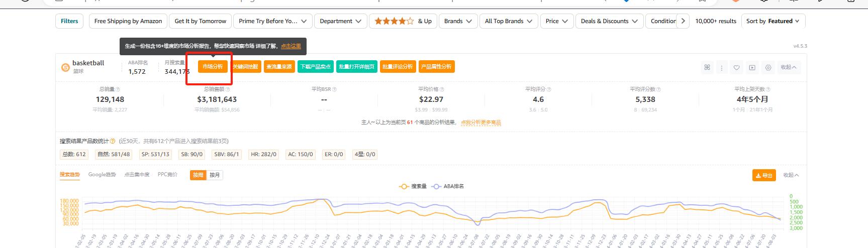Click the 关键词挖掘 button
This screenshot has width=868, height=248.
pos(246,67)
